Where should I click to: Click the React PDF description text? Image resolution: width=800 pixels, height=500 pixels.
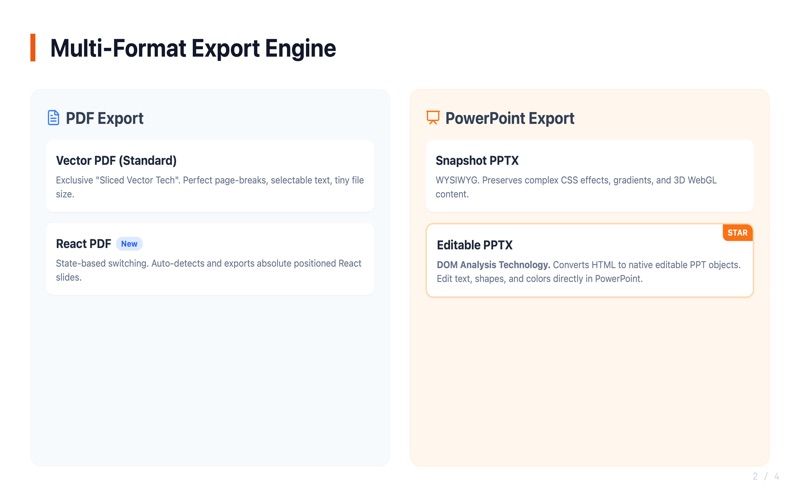coord(209,270)
